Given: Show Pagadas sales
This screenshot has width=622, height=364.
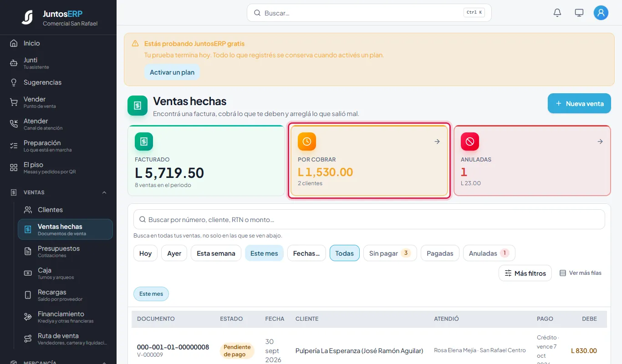Looking at the screenshot, I should [x=440, y=253].
